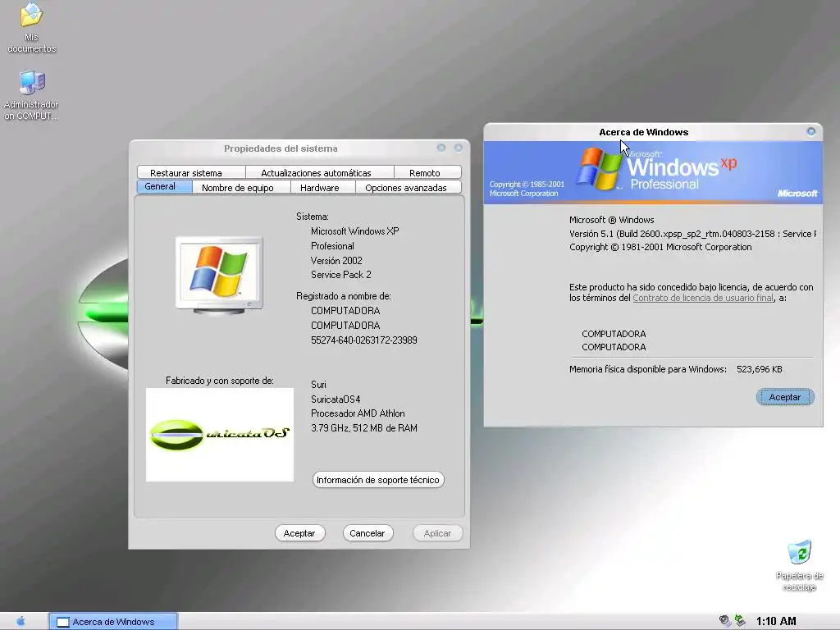Click Aceptar in Propiedades del sistema
Screen dimensions: 840x630
[x=299, y=533]
